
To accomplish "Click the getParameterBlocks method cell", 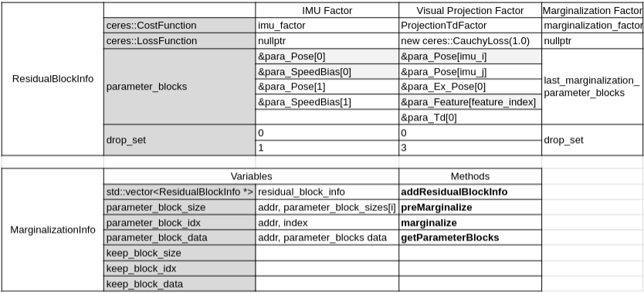I will [469, 237].
